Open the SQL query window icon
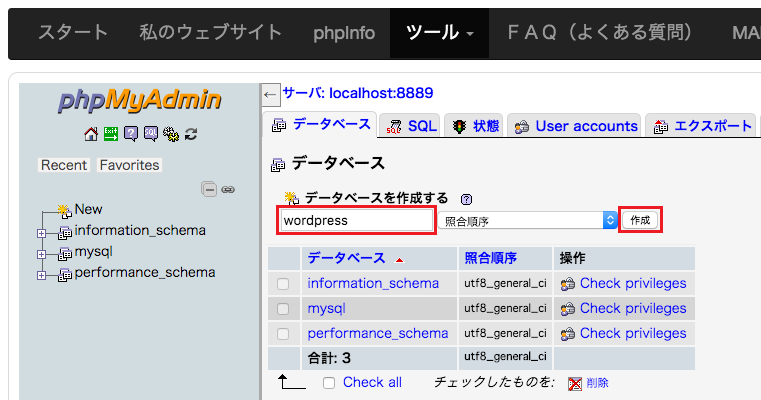 click(x=150, y=134)
